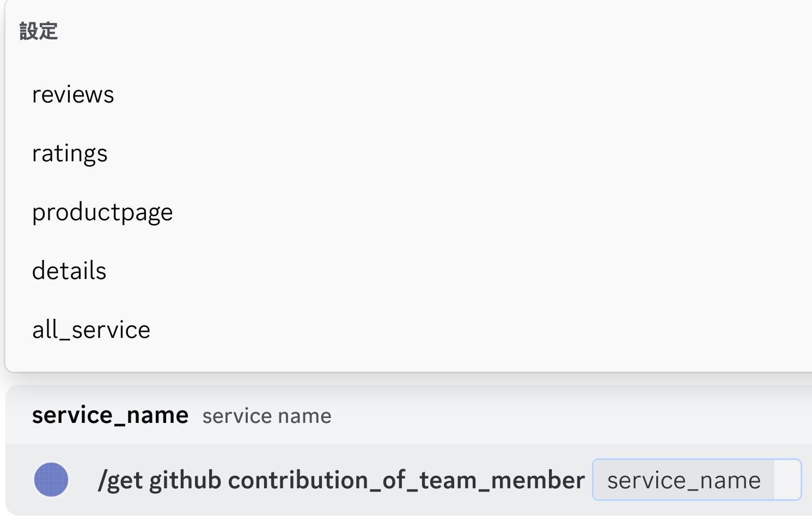
Task: Click the blank space right of productpage
Action: pyautogui.click(x=436, y=213)
